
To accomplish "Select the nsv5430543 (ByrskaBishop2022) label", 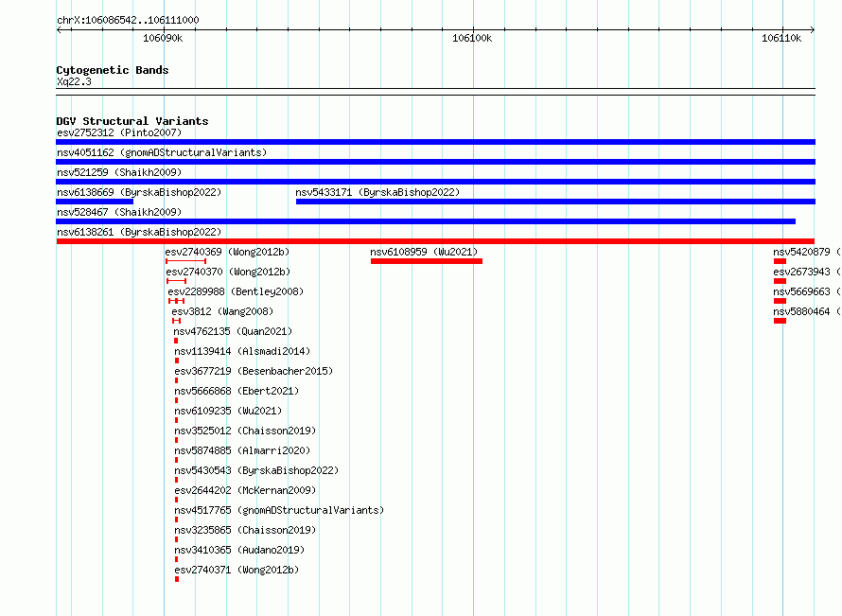I will (x=256, y=470).
